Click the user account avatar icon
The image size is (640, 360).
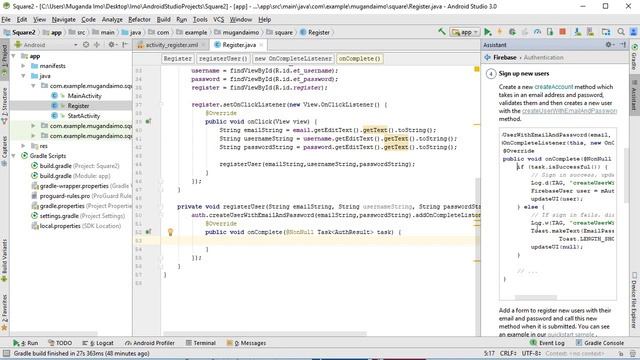pos(633,32)
